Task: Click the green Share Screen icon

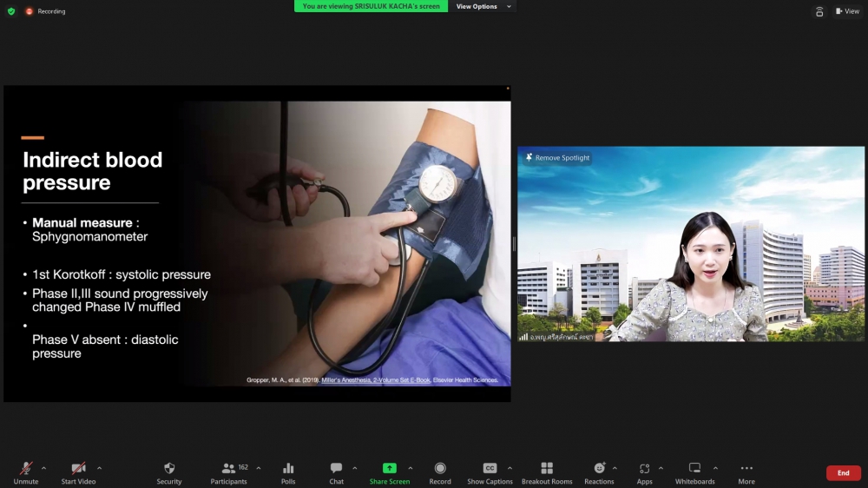Action: [x=390, y=469]
